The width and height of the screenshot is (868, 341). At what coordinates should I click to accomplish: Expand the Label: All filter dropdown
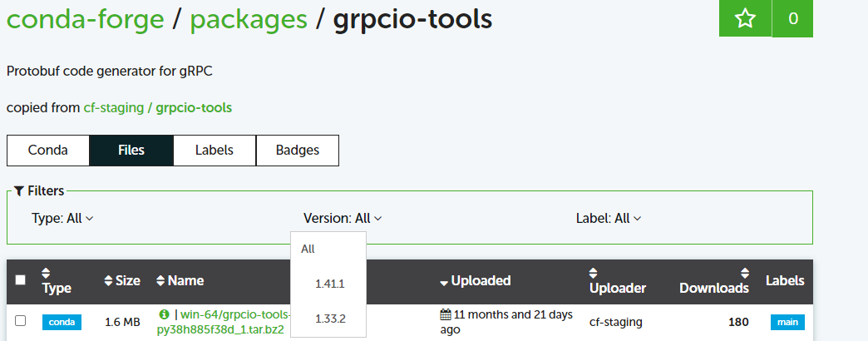[609, 218]
